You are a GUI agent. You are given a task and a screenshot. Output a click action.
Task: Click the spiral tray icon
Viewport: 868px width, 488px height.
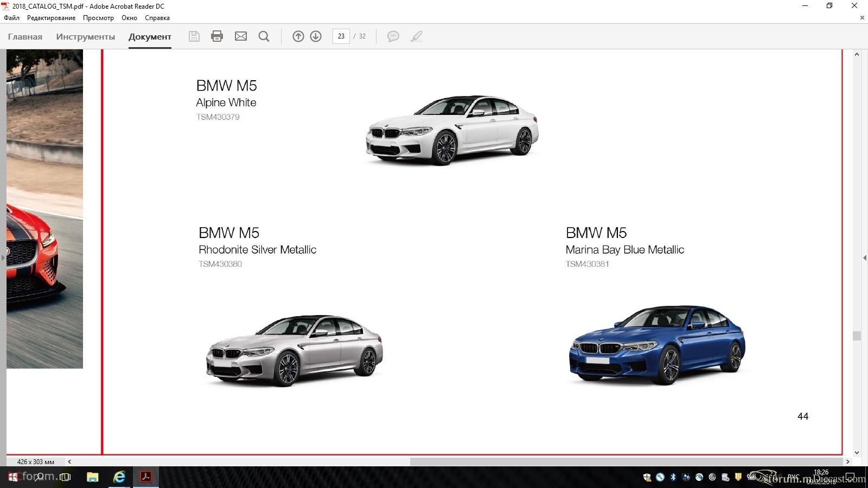tap(712, 477)
